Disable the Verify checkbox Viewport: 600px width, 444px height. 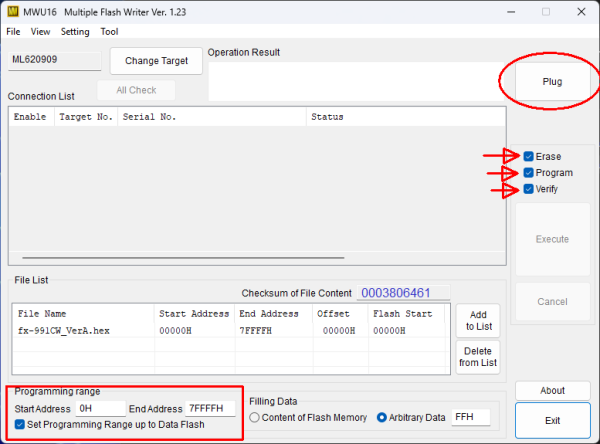528,189
